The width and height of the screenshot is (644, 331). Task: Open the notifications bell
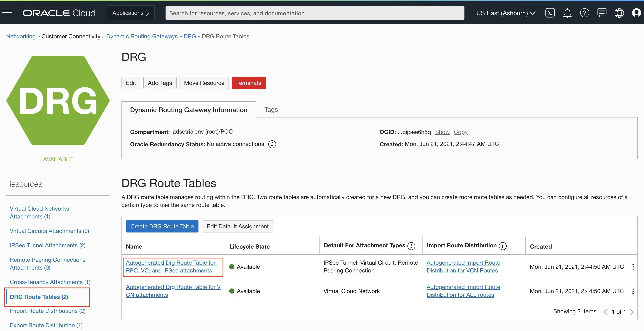[567, 13]
